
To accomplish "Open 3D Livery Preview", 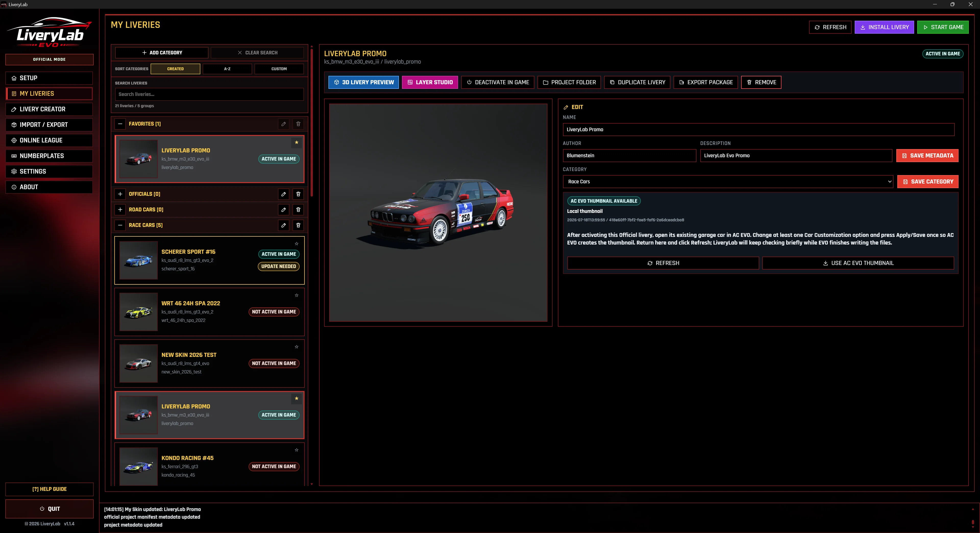I will click(363, 82).
